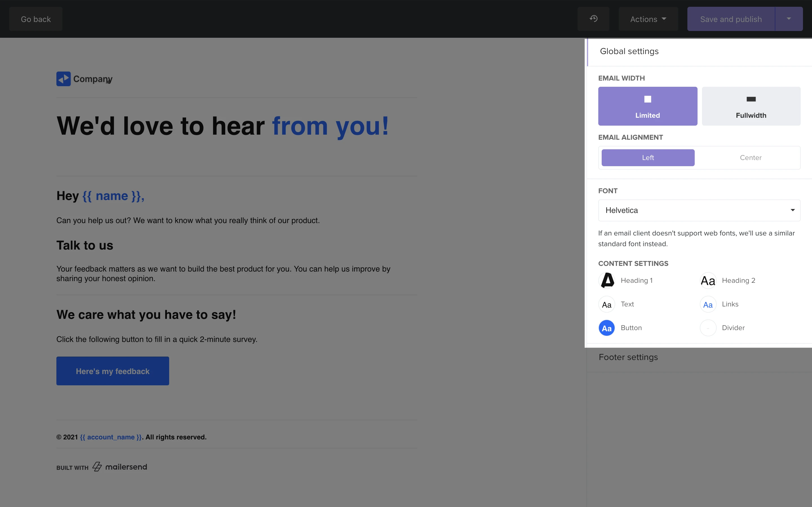Select Fullwidth email width option
The height and width of the screenshot is (507, 812).
point(751,106)
